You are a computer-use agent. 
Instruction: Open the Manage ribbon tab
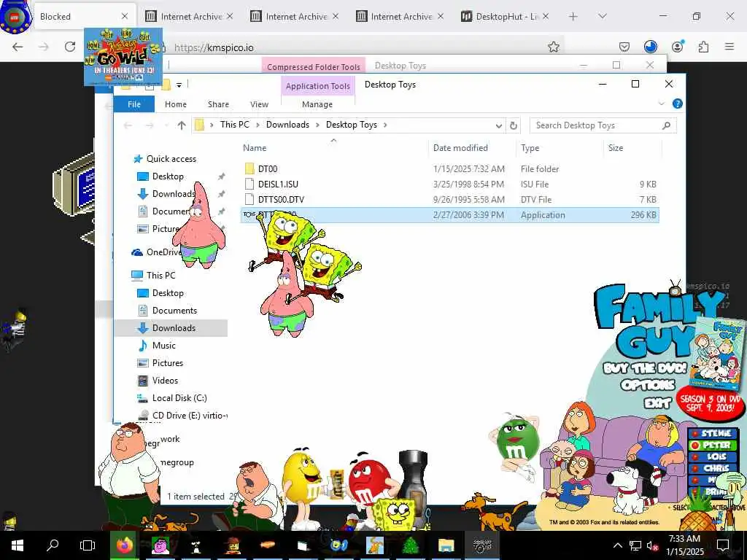click(317, 104)
